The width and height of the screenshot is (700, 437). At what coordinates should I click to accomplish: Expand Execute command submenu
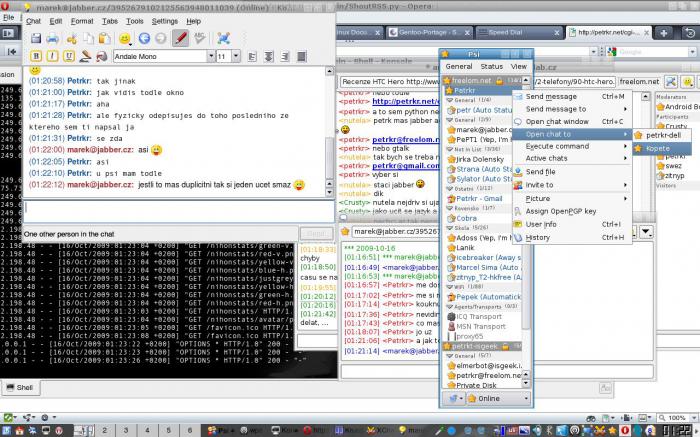[x=571, y=146]
